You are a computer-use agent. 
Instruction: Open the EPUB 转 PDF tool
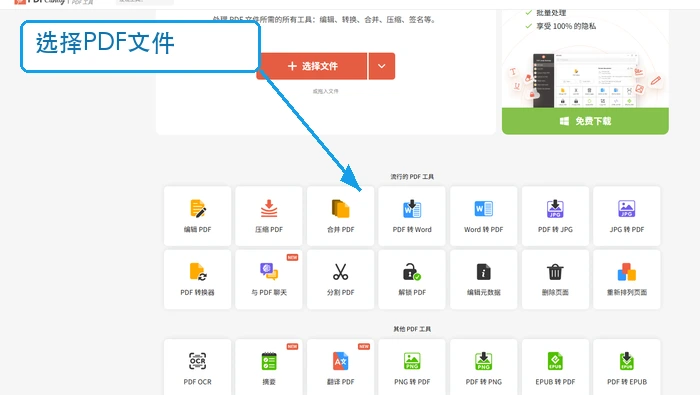555,367
